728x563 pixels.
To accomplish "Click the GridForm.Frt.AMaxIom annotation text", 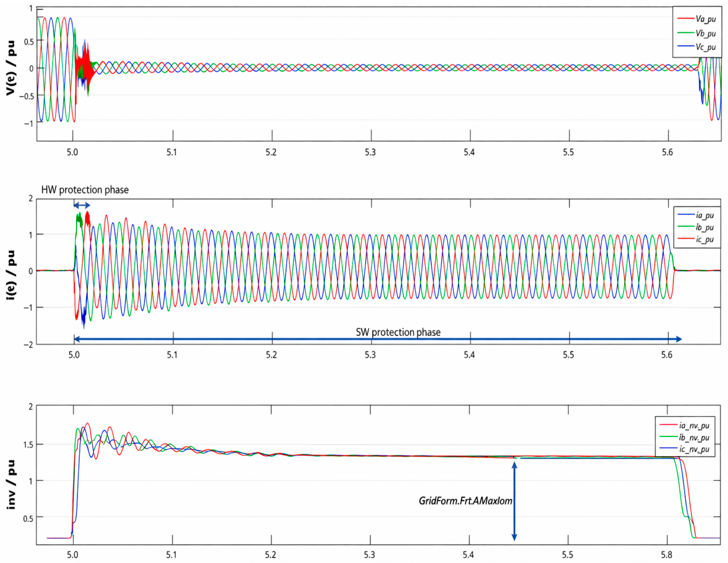I will [x=465, y=501].
